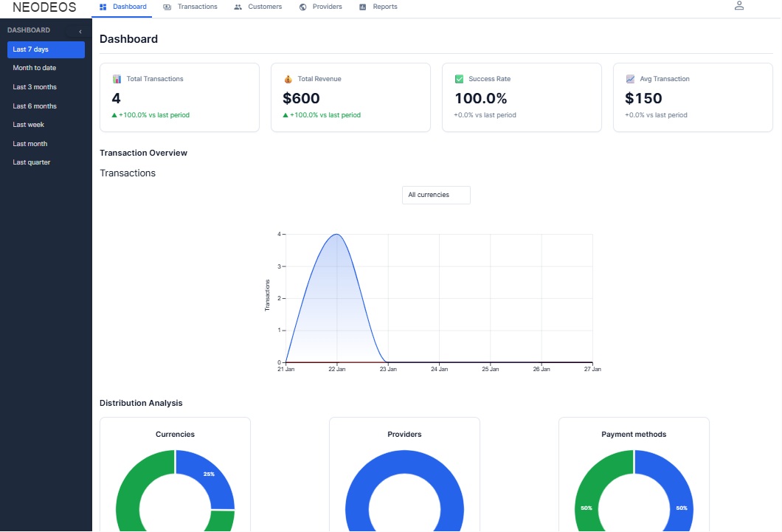Pick the Last 6 months range
The height and width of the screenshot is (532, 782).
point(35,106)
